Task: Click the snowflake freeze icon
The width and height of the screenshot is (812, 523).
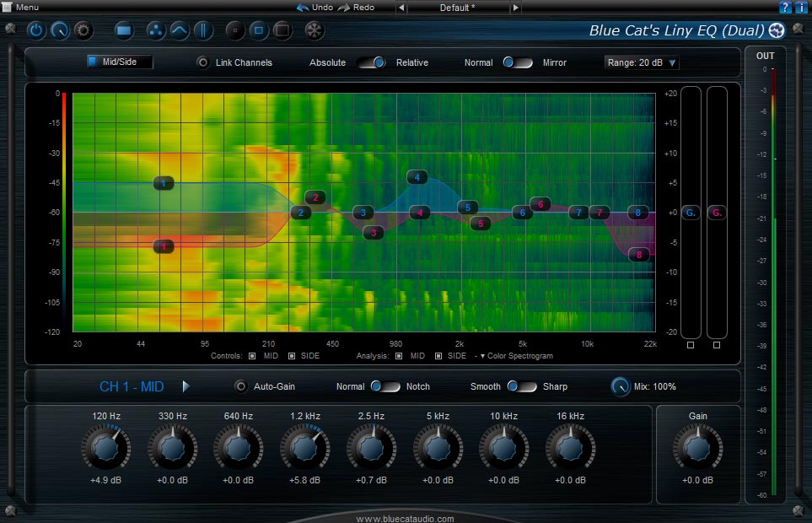Action: 315,30
